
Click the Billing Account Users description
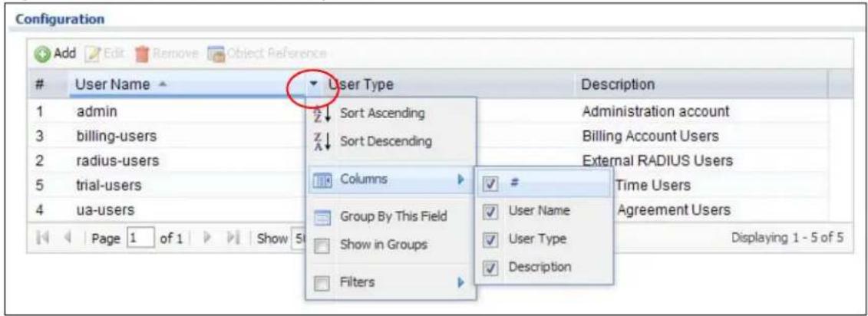[x=651, y=136]
